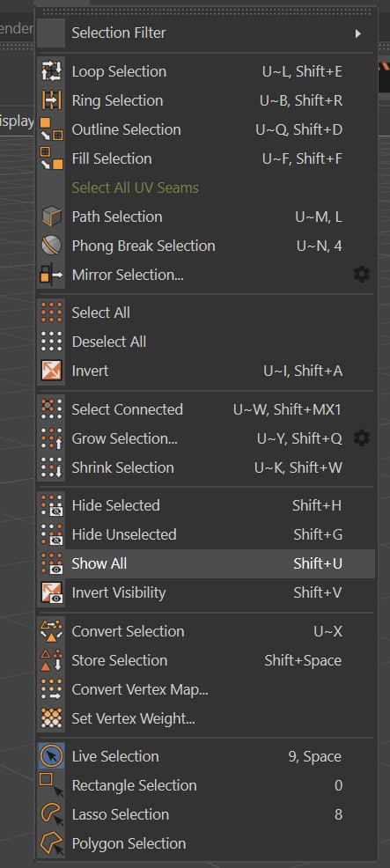Click Hide Selected eye icon
Screen dimensions: 390x868
[x=52, y=505]
